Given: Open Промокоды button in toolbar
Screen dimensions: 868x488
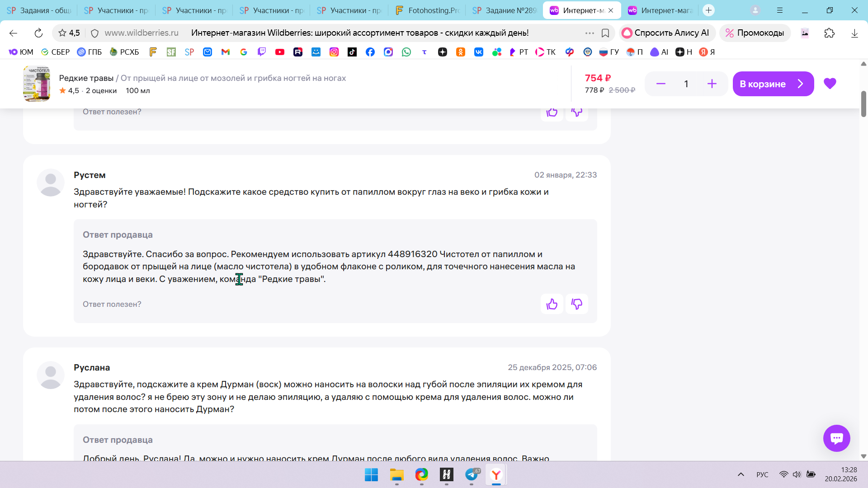Looking at the screenshot, I should point(755,33).
